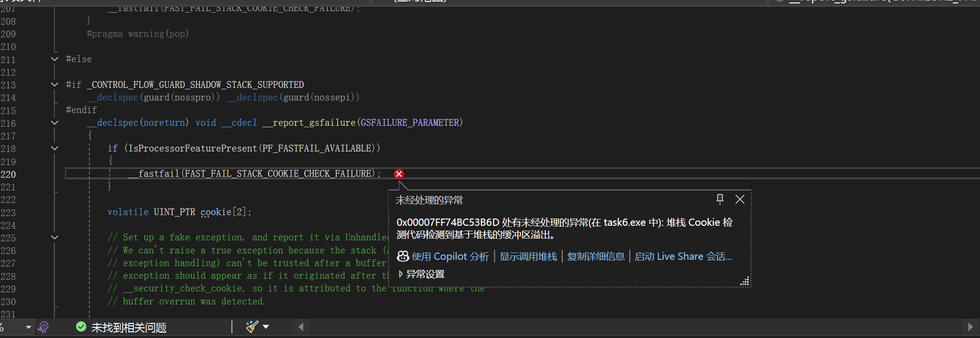Click 启动 Live Share 会话 link

click(683, 256)
